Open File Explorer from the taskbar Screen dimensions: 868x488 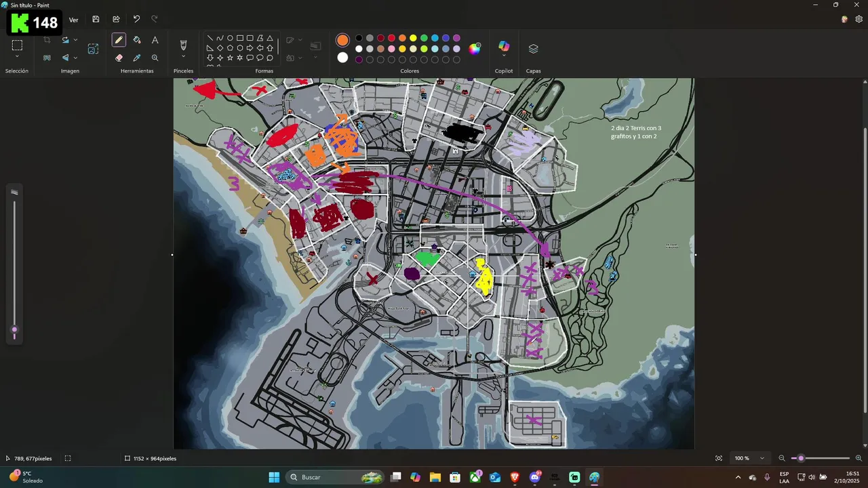[x=435, y=477]
